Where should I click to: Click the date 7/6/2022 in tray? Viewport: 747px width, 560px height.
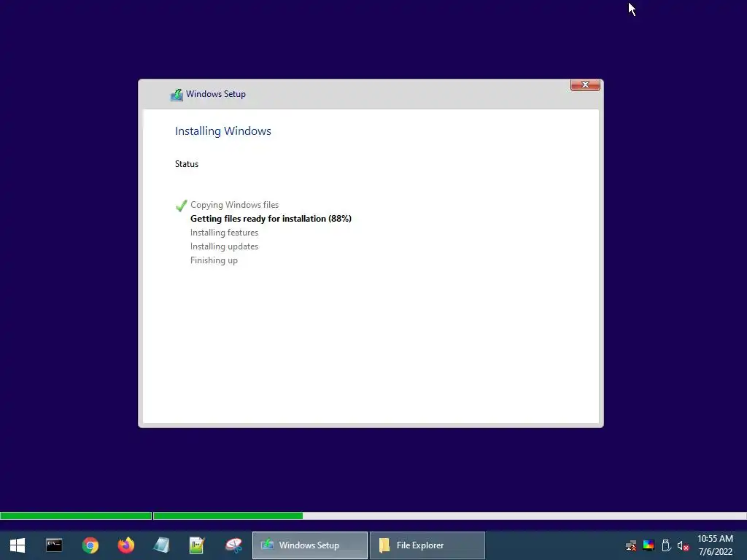pyautogui.click(x=715, y=552)
